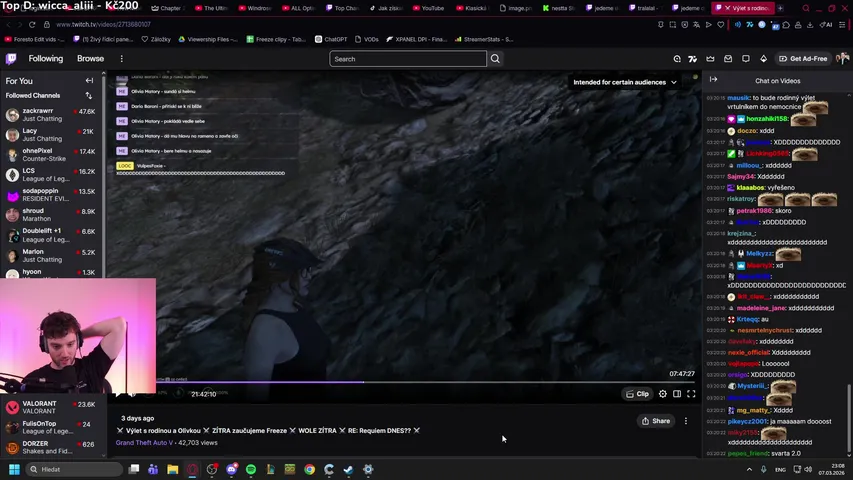
Task: Click the browser snapshot icon
Action: (673, 24)
